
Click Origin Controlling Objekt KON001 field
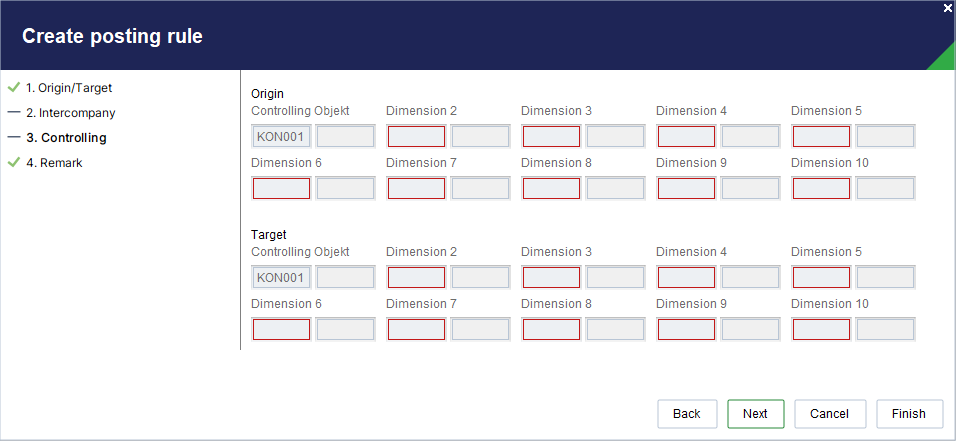[281, 137]
